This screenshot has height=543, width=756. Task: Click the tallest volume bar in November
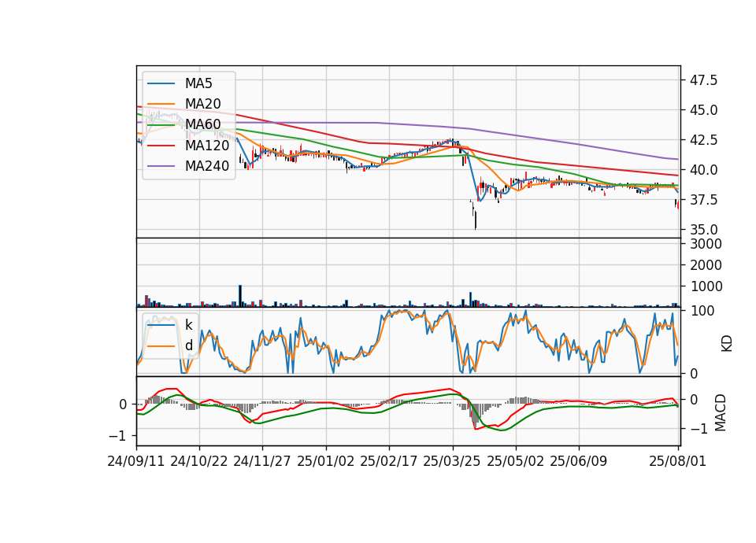tap(240, 297)
